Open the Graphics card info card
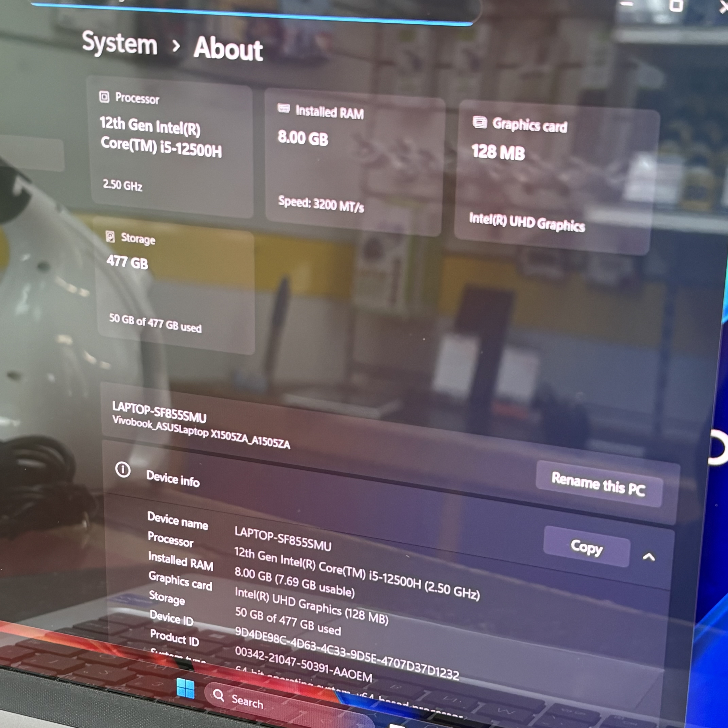728x728 pixels. [557, 177]
